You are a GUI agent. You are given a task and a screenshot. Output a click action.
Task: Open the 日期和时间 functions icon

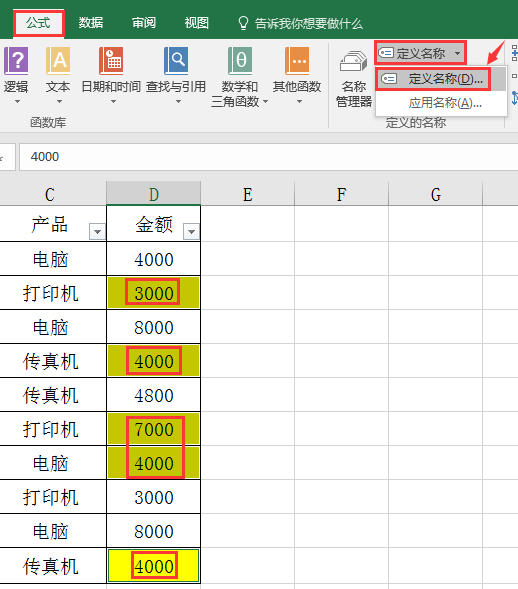coord(111,61)
